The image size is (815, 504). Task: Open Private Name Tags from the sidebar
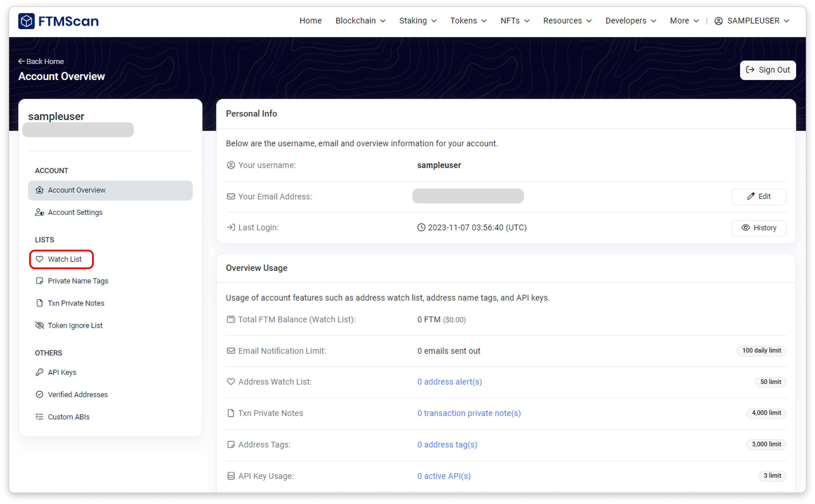point(110,281)
